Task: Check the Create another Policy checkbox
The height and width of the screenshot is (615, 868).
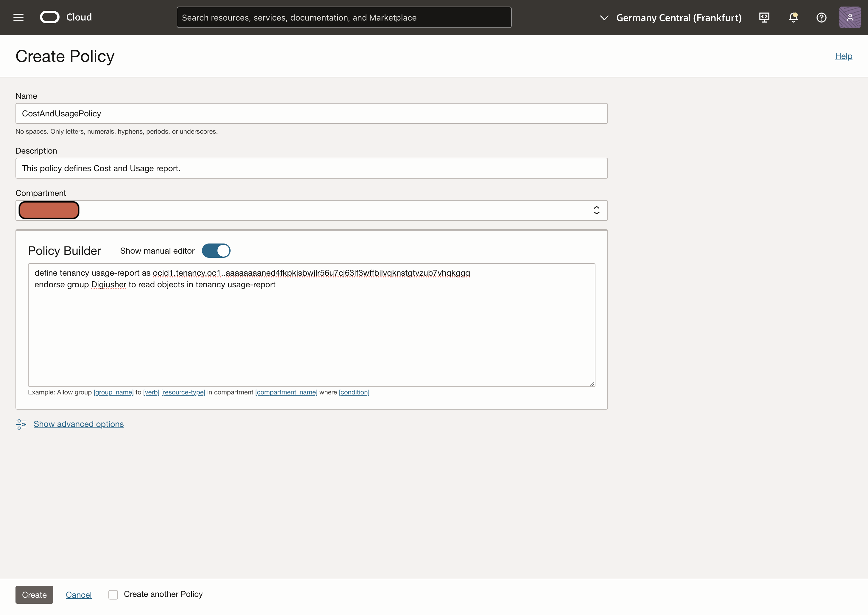Action: [113, 594]
